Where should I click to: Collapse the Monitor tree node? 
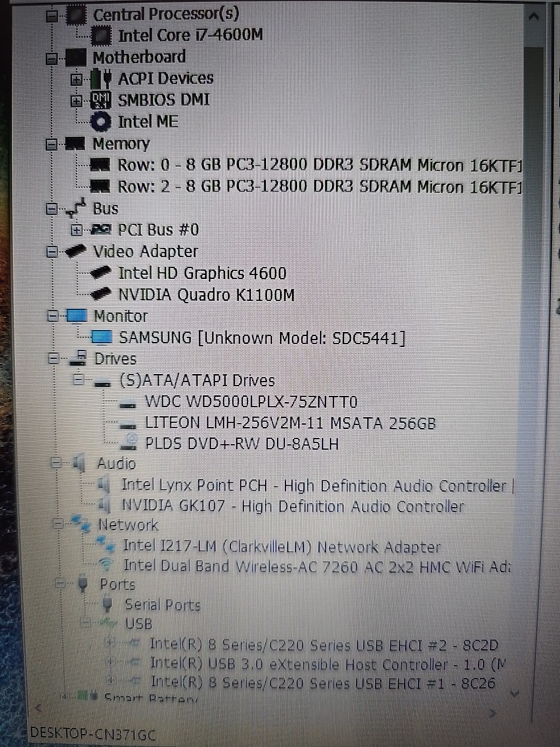pyautogui.click(x=53, y=315)
